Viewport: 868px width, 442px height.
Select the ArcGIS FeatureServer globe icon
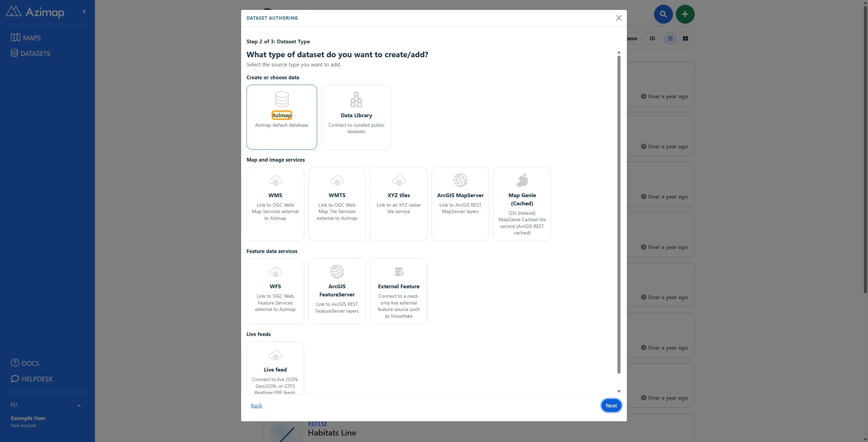[x=337, y=272]
